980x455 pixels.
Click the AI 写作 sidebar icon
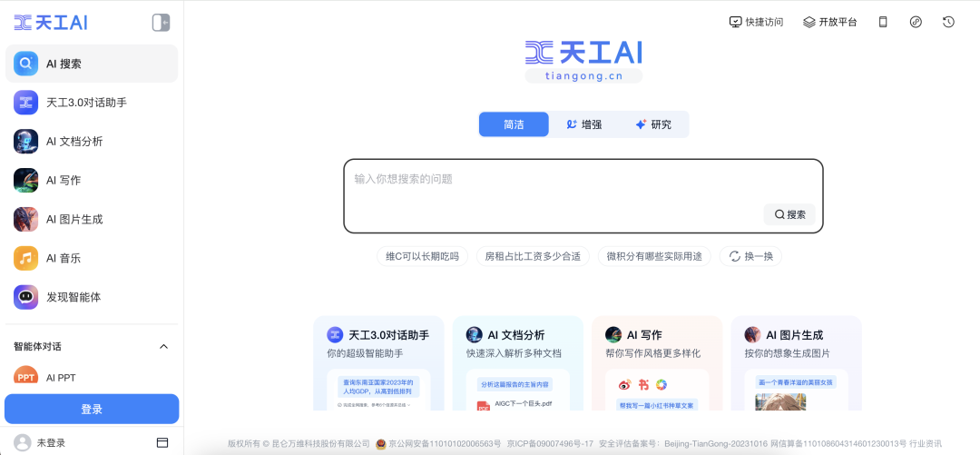[25, 180]
